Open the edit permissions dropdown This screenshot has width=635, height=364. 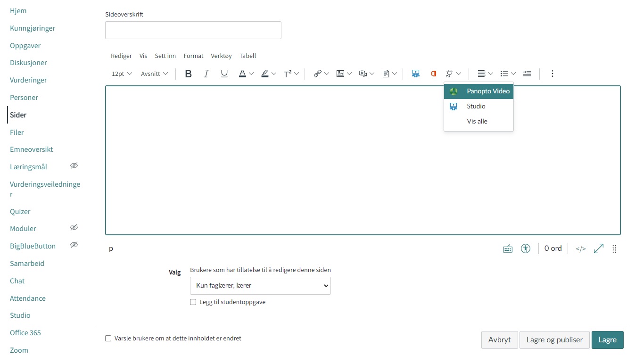coord(260,286)
